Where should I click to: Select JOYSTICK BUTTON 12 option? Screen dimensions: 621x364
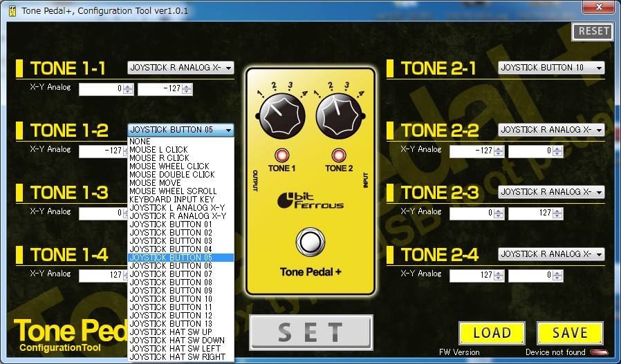[x=180, y=316]
